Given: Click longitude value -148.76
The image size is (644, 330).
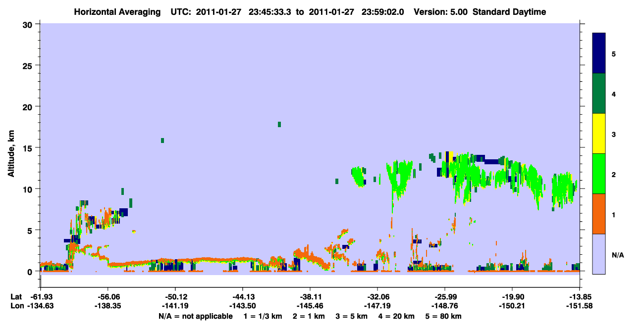Looking at the screenshot, I should [x=445, y=306].
